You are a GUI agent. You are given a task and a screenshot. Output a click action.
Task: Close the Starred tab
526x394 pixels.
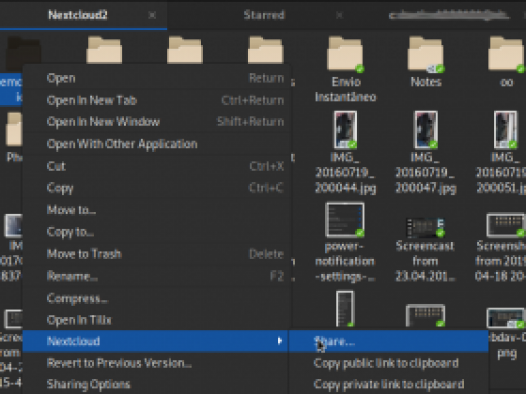(339, 15)
